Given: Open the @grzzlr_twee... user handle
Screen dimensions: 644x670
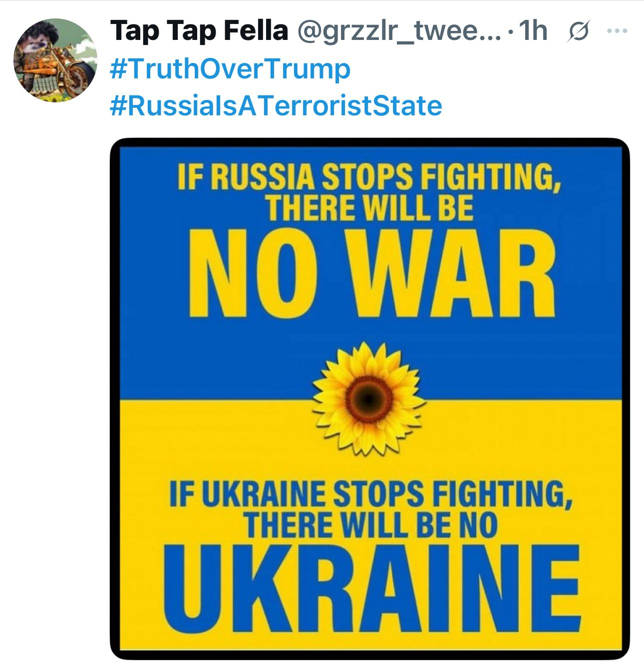Looking at the screenshot, I should (x=399, y=31).
